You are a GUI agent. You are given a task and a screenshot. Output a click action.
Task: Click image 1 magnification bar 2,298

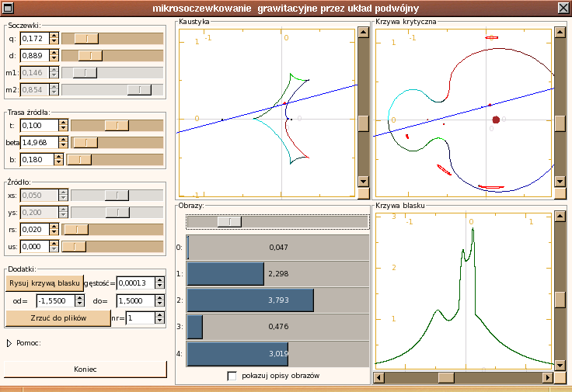(x=278, y=273)
